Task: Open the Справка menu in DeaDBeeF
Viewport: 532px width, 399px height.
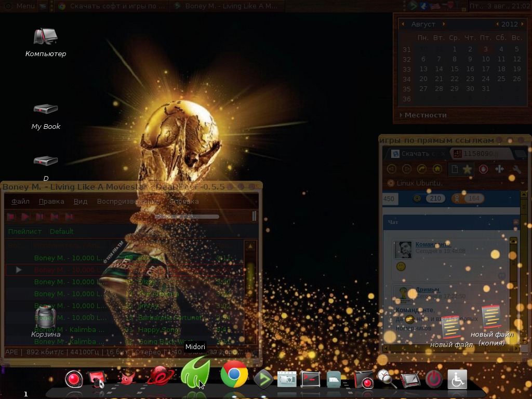Action: pyautogui.click(x=184, y=202)
